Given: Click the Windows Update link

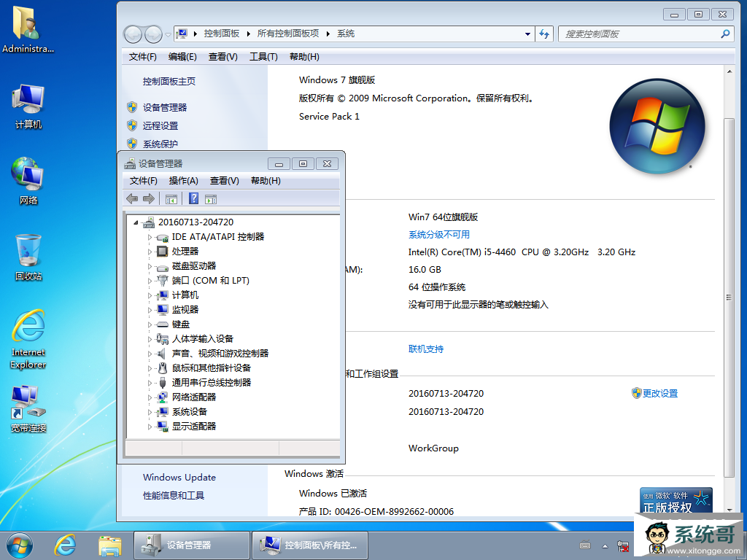Looking at the screenshot, I should point(179,477).
